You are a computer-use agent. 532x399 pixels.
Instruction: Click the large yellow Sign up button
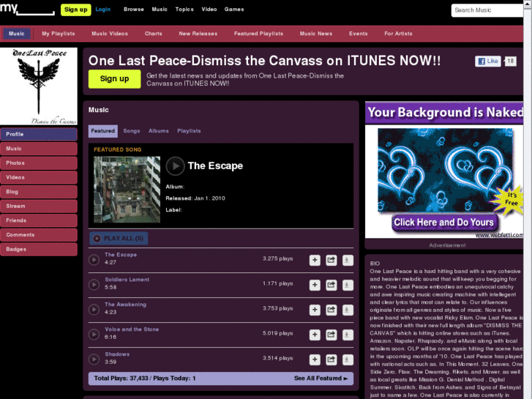(114, 79)
